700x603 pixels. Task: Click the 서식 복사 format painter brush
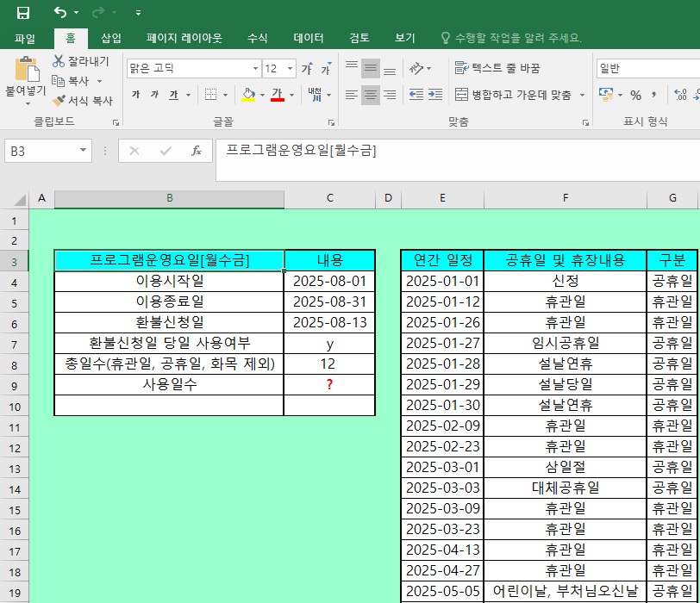(x=59, y=101)
